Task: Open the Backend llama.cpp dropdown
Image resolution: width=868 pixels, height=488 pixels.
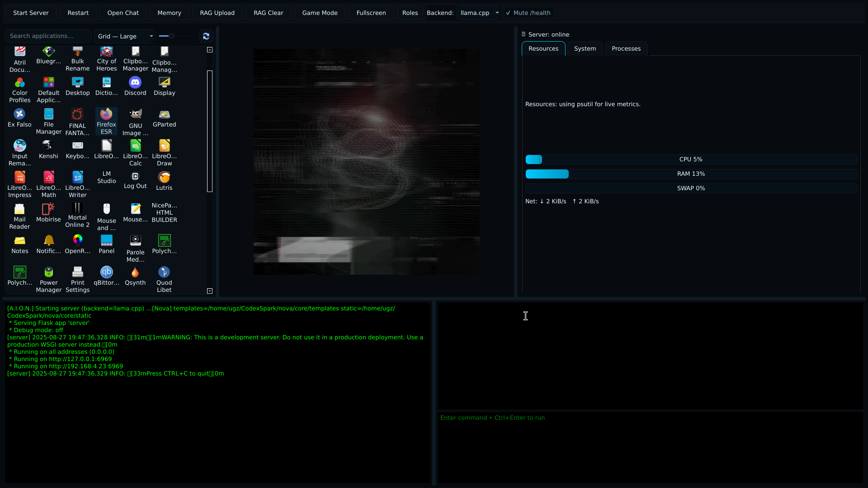Action: pos(479,13)
